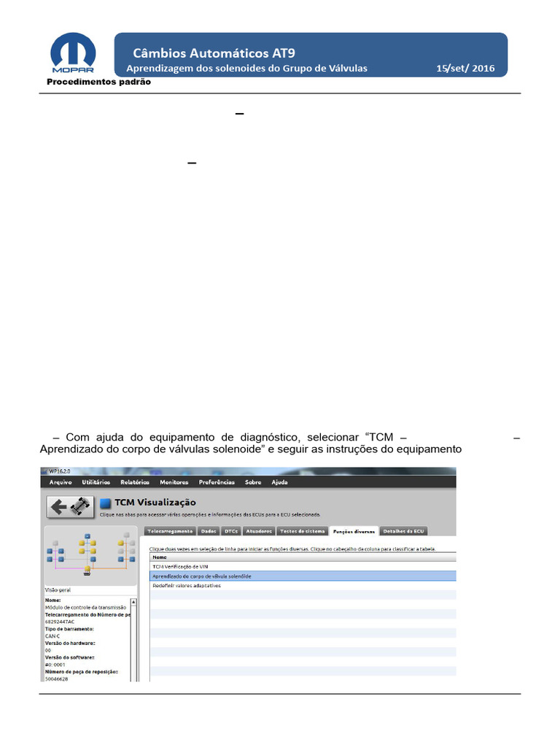Click the back arrow vehicle button
560x747 pixels.
point(70,506)
